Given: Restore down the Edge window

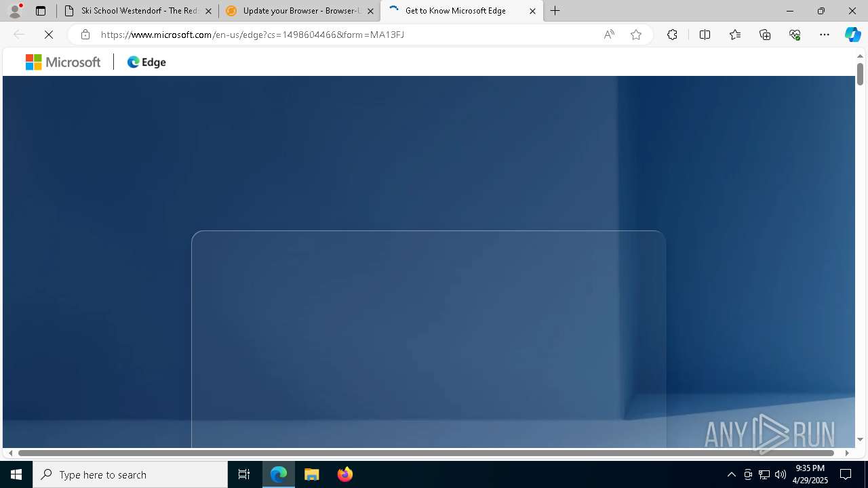Looking at the screenshot, I should 821,11.
